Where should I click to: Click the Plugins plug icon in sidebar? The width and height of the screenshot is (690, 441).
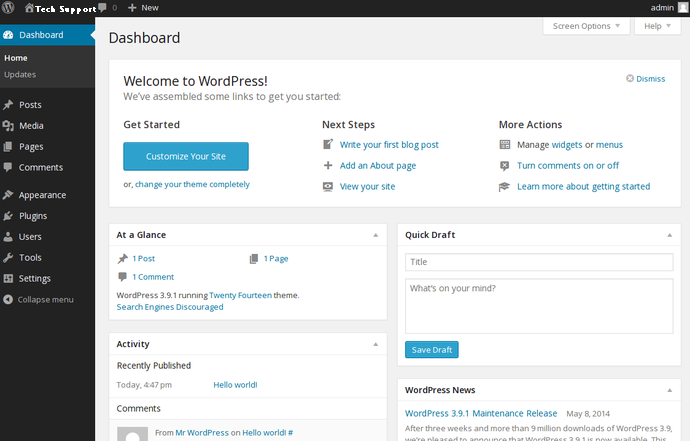[x=8, y=216]
